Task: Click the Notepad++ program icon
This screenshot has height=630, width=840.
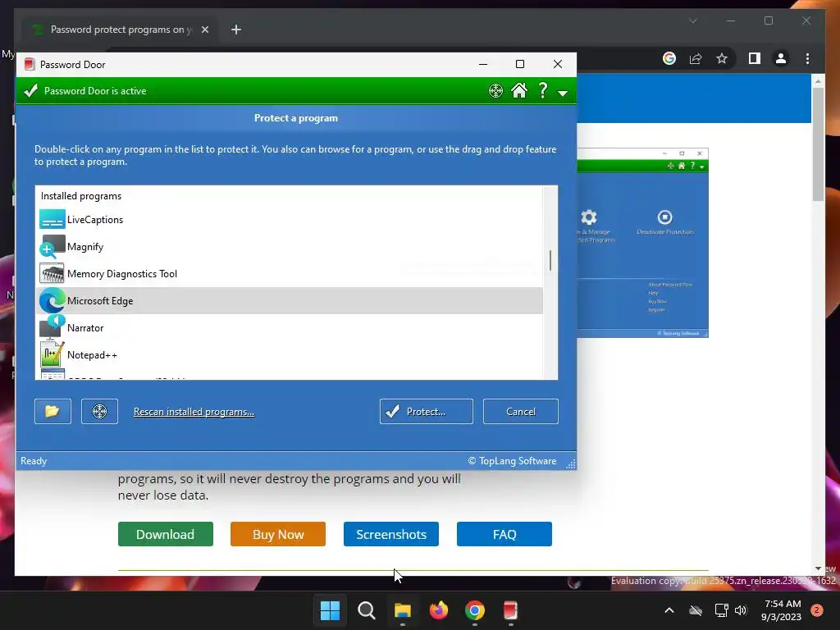Action: [52, 354]
